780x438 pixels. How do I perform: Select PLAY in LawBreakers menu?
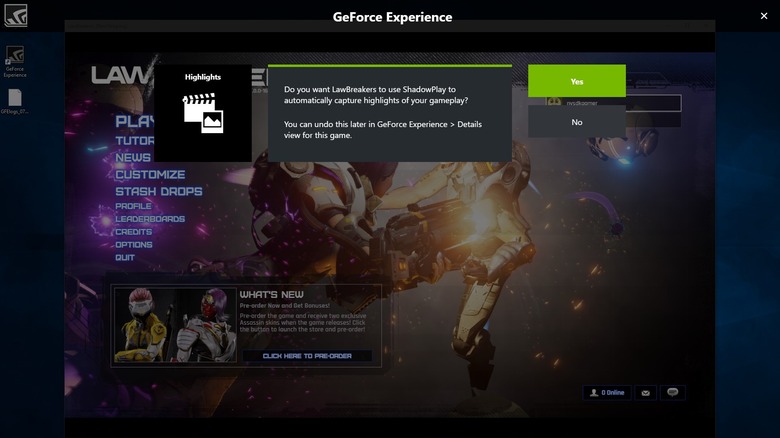[135, 121]
